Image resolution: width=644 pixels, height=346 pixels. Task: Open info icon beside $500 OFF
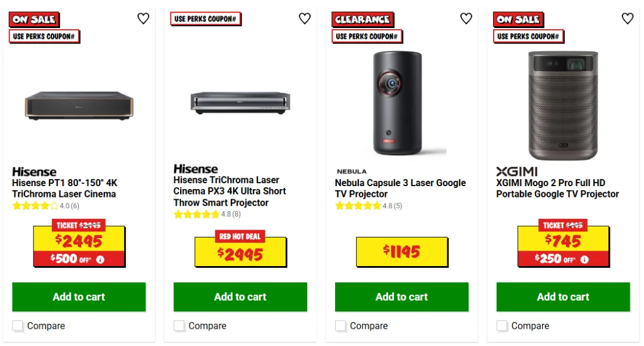(100, 259)
